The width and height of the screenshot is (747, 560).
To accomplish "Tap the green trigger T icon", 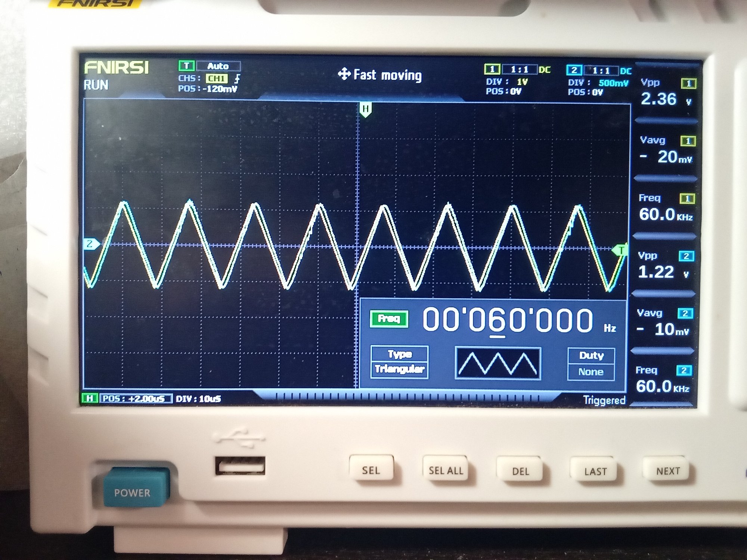I will tap(186, 66).
